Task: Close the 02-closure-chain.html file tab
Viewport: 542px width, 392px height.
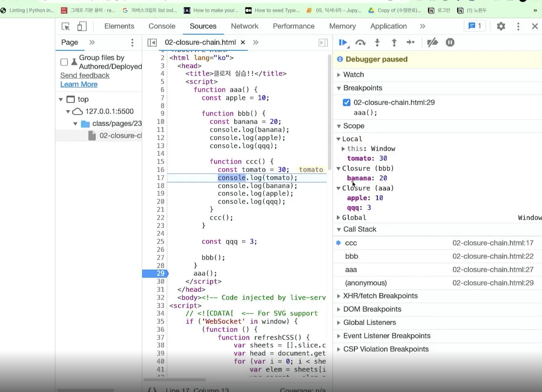Action: pyautogui.click(x=243, y=42)
